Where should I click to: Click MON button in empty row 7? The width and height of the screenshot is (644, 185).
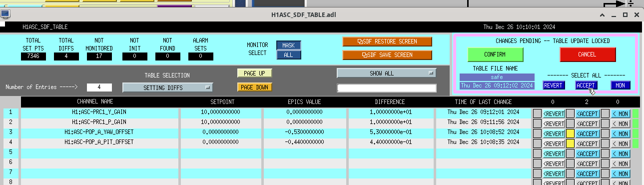621,173
